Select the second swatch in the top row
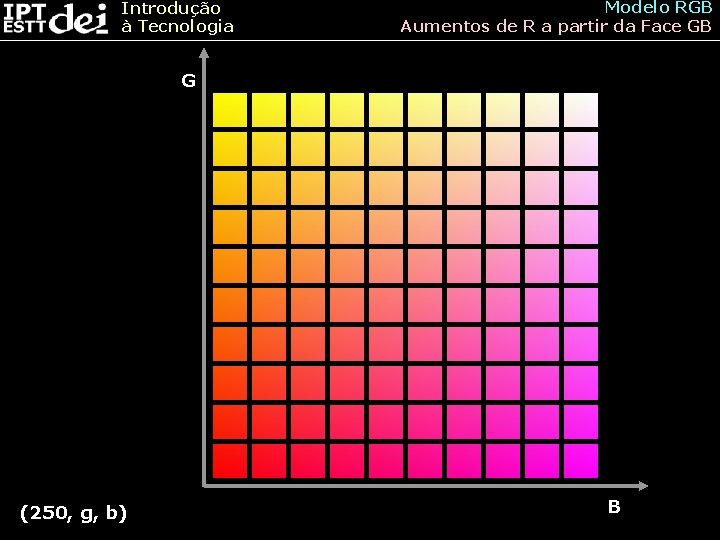Screen dimensions: 720x540 pyautogui.click(x=269, y=110)
